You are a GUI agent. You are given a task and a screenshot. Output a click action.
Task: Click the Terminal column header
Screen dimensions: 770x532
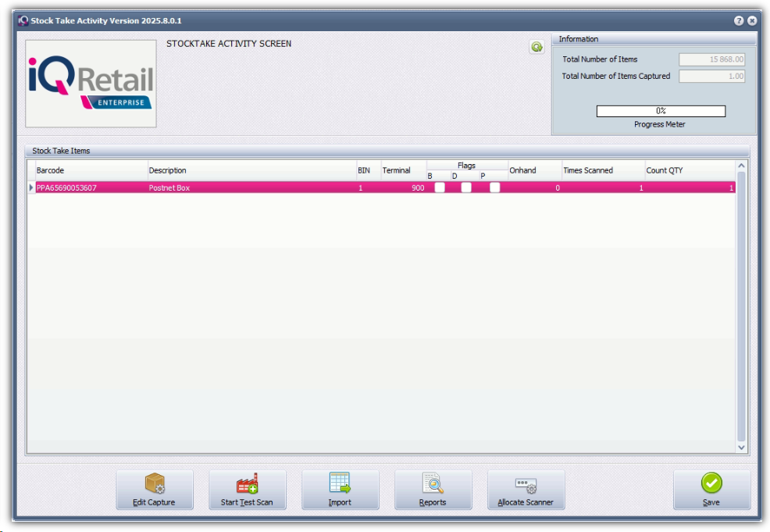(x=403, y=170)
